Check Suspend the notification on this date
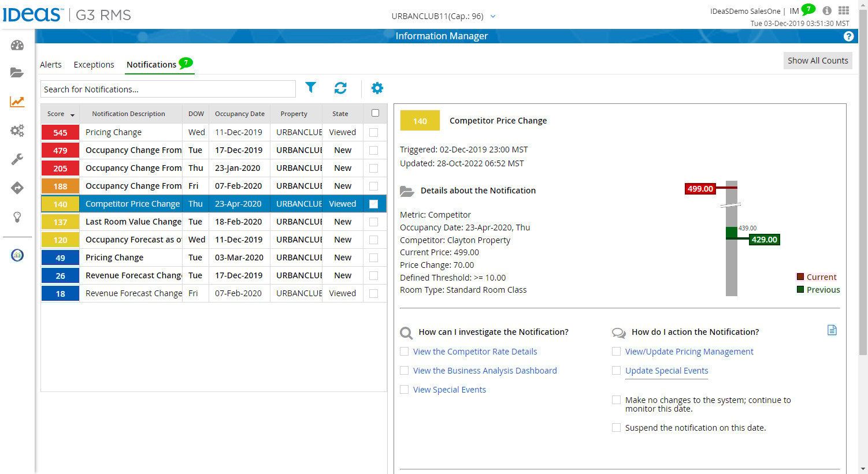Screen dimensions: 868x474 616,427
